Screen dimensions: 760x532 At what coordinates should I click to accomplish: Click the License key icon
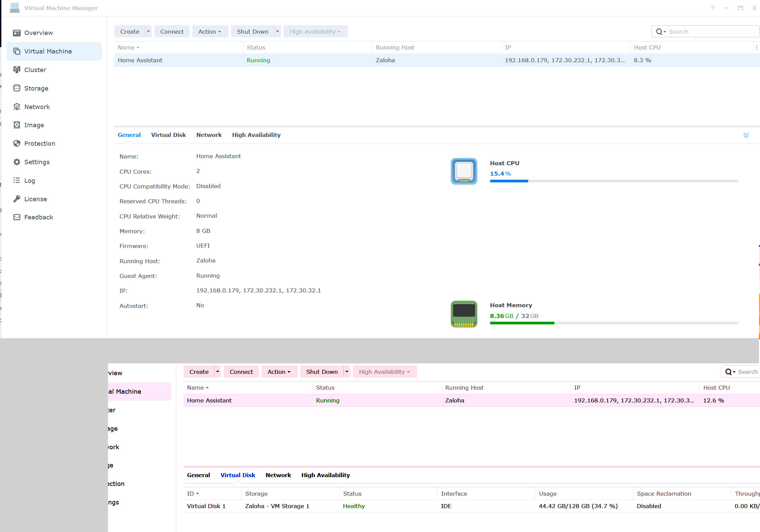pos(16,199)
